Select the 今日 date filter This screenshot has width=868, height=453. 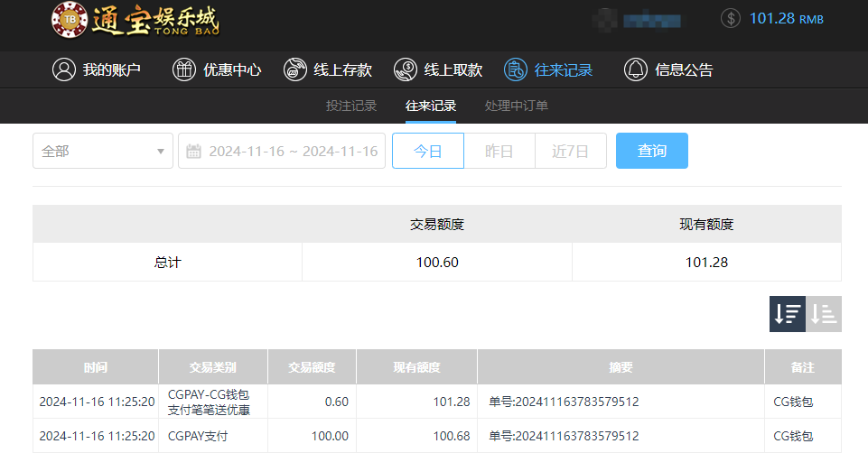427,151
